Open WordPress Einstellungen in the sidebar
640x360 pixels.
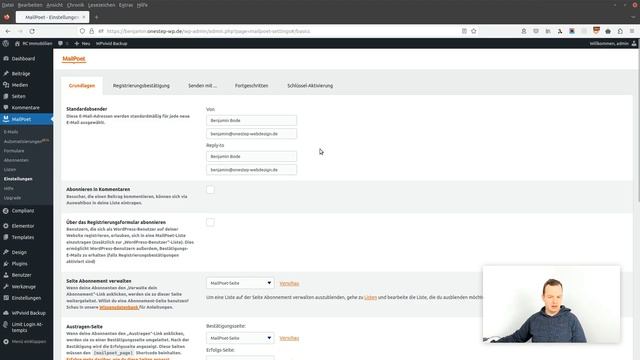[x=27, y=298]
